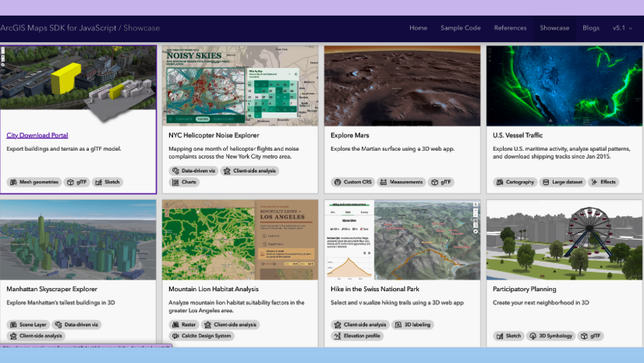The image size is (644, 363).
Task: Open the Mountain Lion Habitat Analysis thumbnail
Action: click(240, 240)
